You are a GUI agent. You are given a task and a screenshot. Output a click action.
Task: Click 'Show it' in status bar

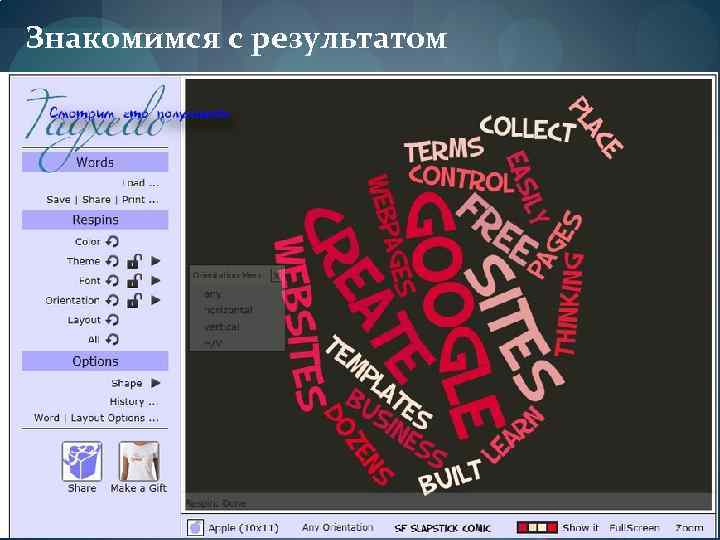[580, 528]
